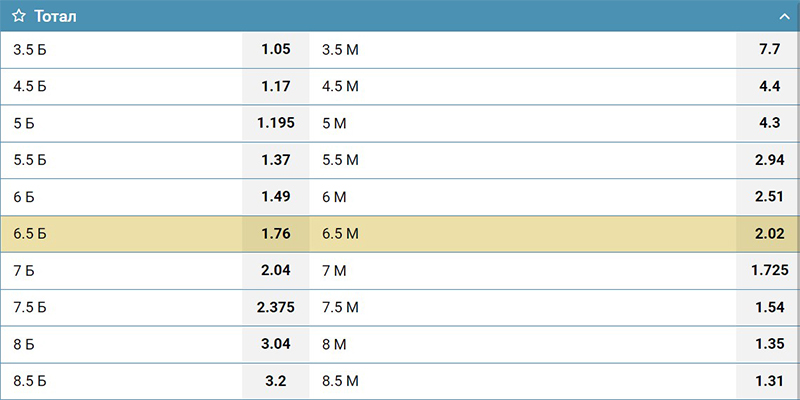Viewport: 800px width, 400px height.
Task: Select 7 М odds 1.725
Action: (x=768, y=270)
